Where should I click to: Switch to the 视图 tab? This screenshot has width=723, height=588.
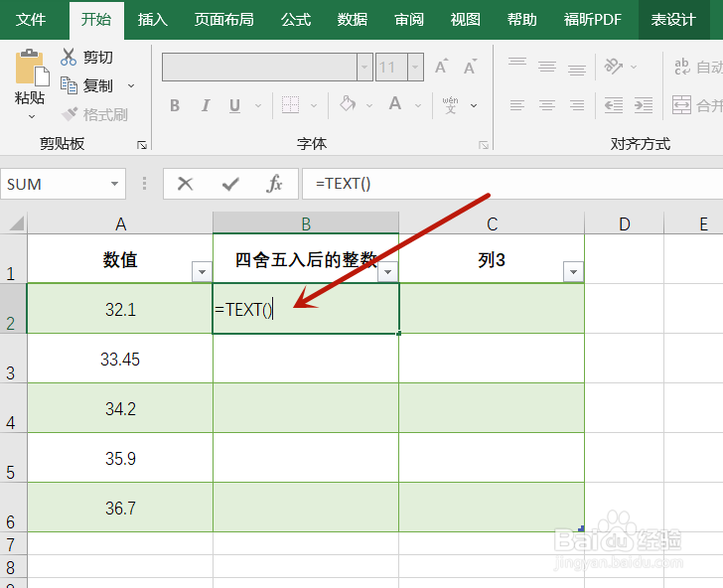click(465, 20)
